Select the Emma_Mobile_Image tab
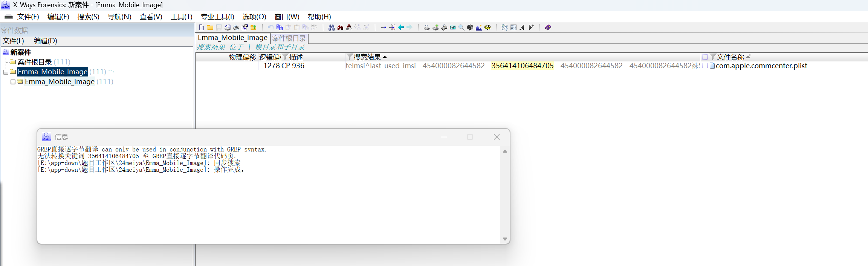This screenshot has width=868, height=266. tap(233, 38)
